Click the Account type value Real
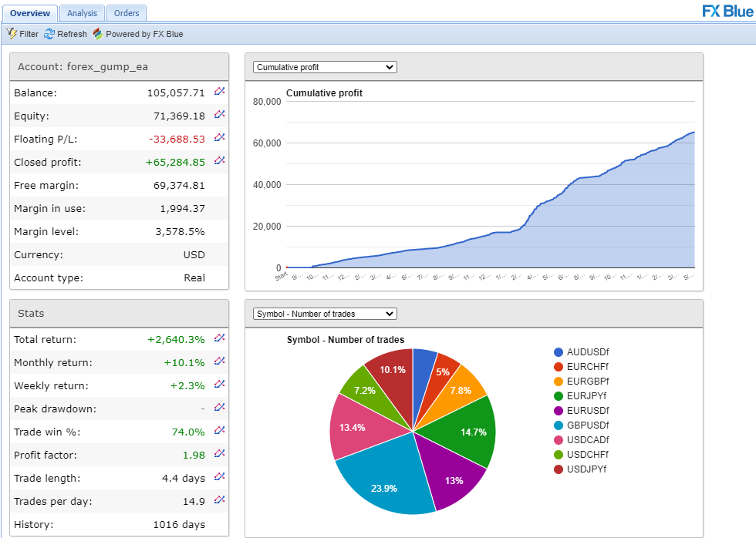The width and height of the screenshot is (756, 538). click(194, 278)
